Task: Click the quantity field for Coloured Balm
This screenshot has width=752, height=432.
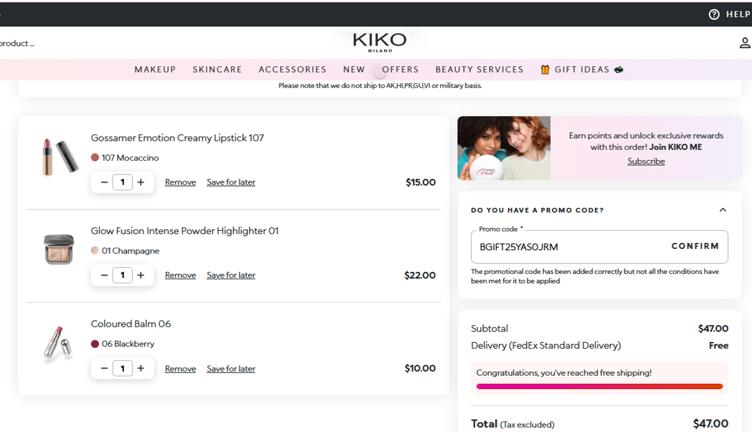Action: 122,368
